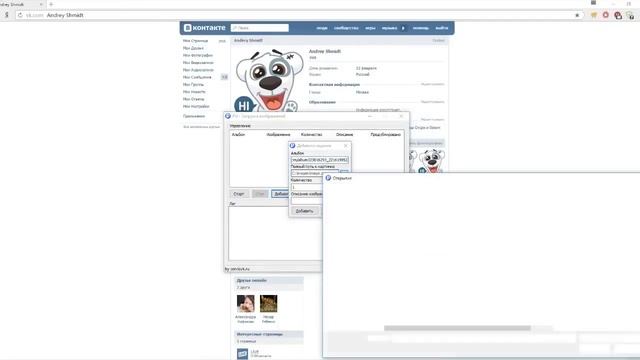Image resolution: width=640 pixels, height=360 pixels.
Task: Click the uploader log text area
Action: [275, 233]
